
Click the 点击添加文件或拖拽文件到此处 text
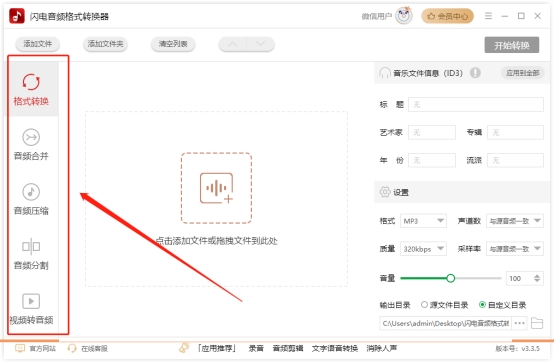pyautogui.click(x=216, y=241)
